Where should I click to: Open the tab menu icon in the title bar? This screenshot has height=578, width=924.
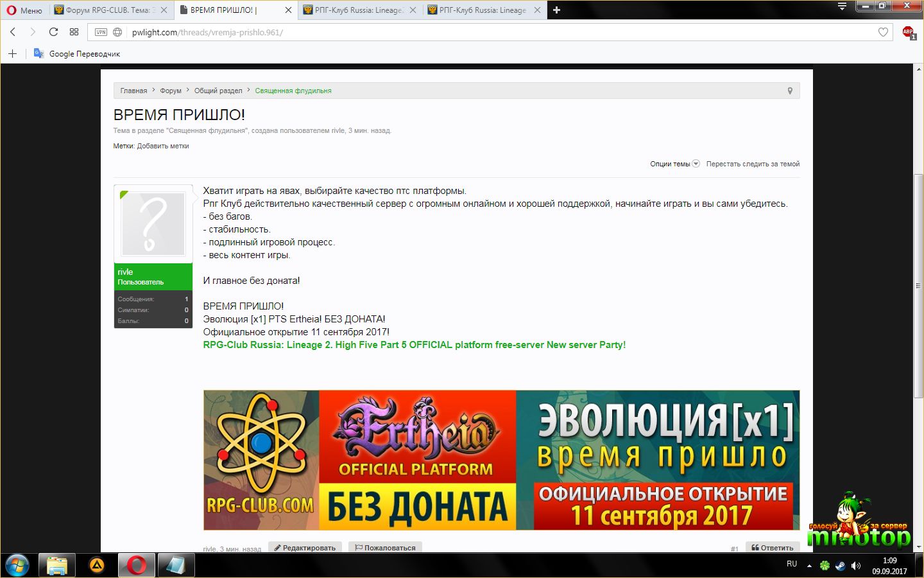tap(842, 6)
